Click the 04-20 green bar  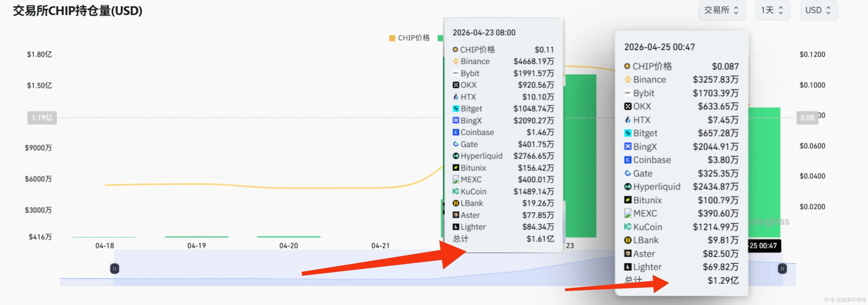pos(288,237)
